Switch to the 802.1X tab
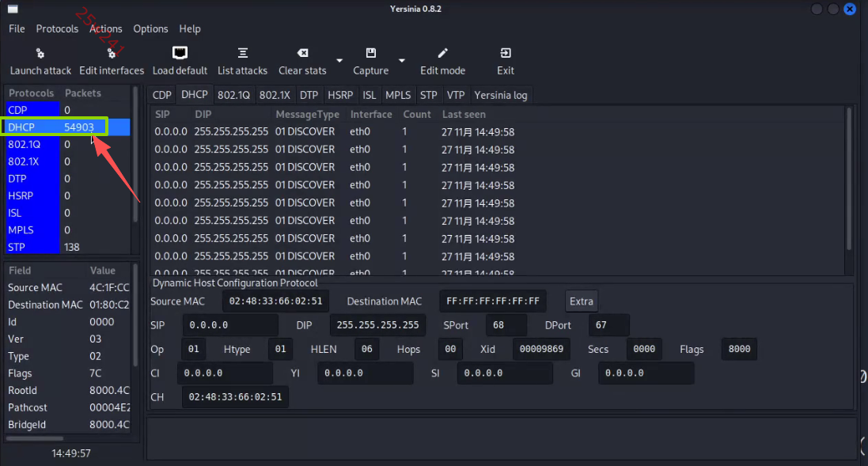The width and height of the screenshot is (868, 466). tap(275, 95)
